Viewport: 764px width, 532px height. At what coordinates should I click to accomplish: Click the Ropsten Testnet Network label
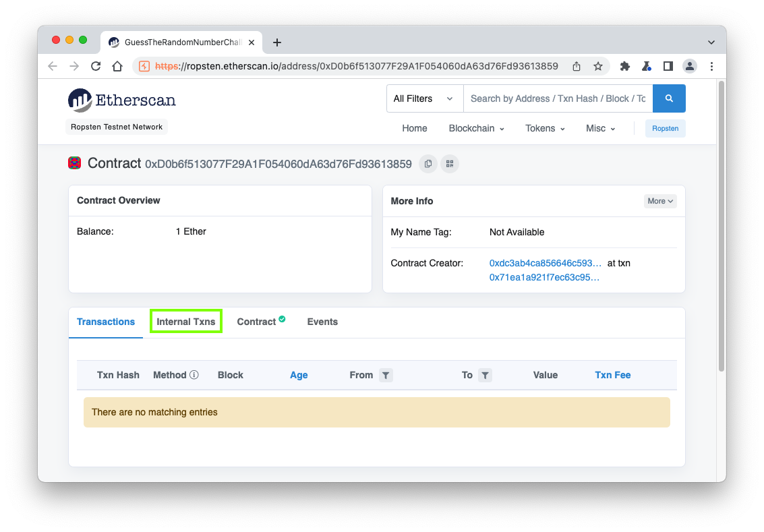click(117, 127)
